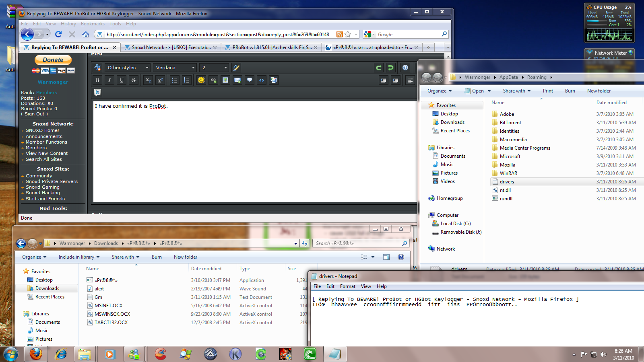
Task: Open SNOXD Home! link
Action: 42,130
